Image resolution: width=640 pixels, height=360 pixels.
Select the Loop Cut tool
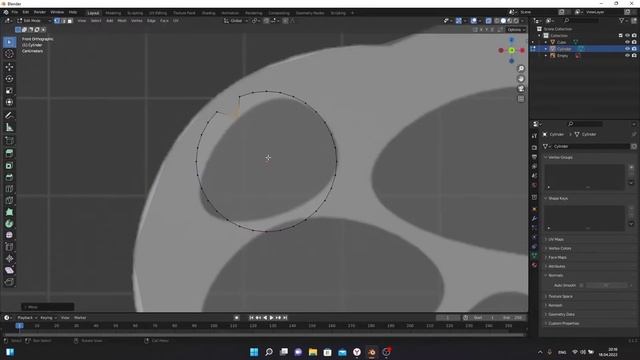click(x=9, y=189)
